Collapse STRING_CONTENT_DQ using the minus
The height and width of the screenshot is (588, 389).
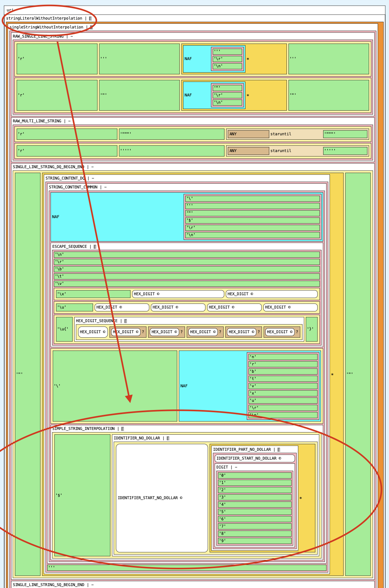[93, 178]
